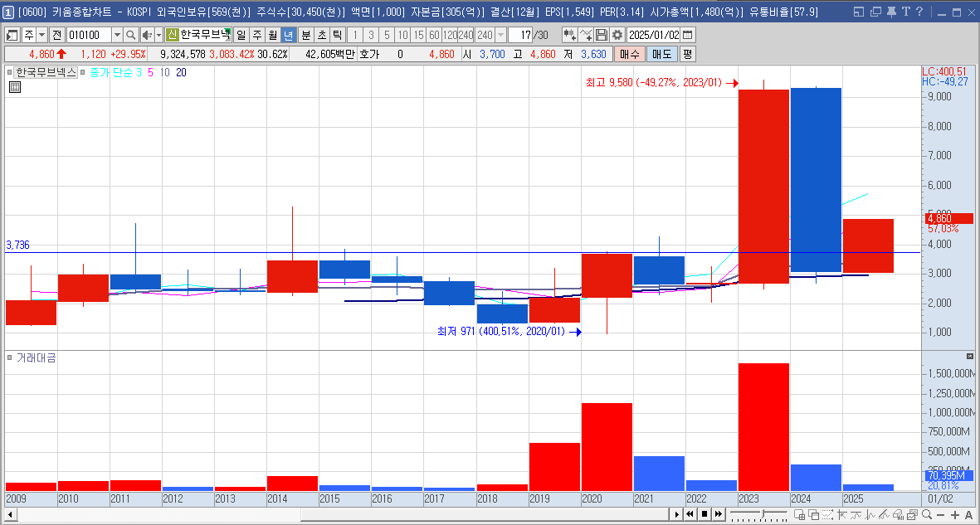This screenshot has width=980, height=525.
Task: Open the stock code 010100 dropdown arrow
Action: (x=117, y=35)
